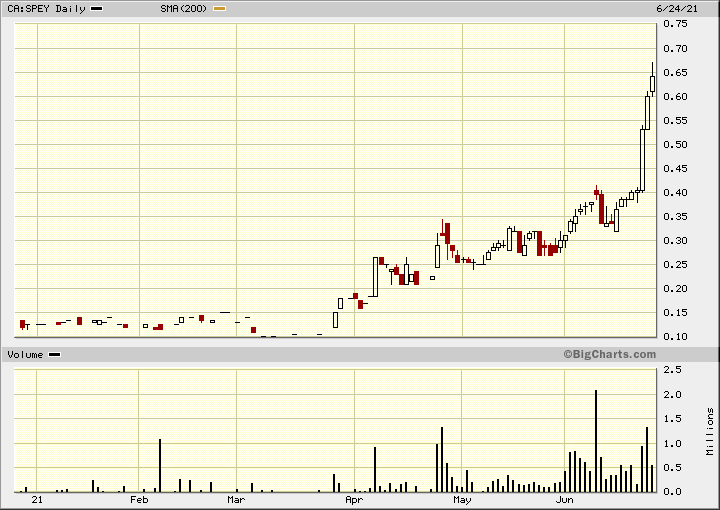Image resolution: width=720 pixels, height=510 pixels.
Task: Click the Jun month label
Action: (x=564, y=499)
